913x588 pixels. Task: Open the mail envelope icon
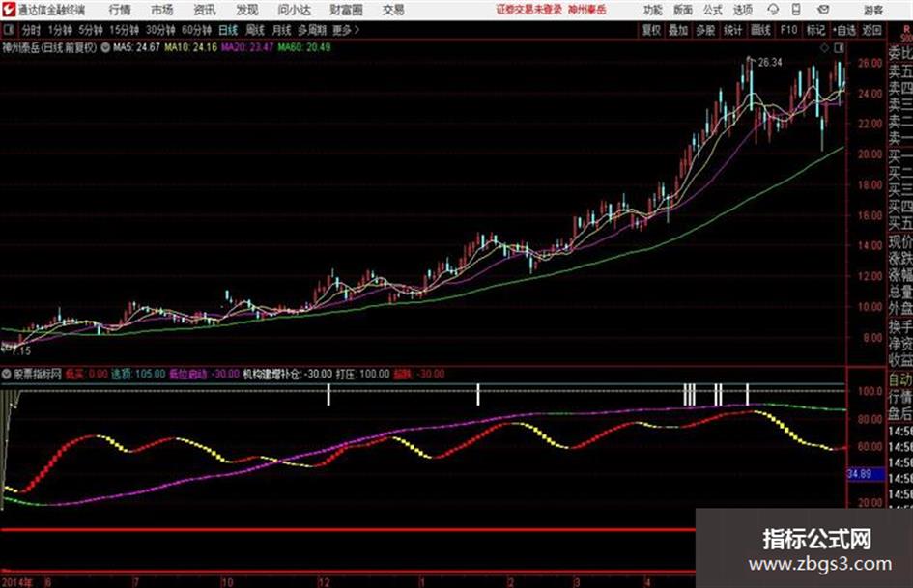(x=823, y=10)
